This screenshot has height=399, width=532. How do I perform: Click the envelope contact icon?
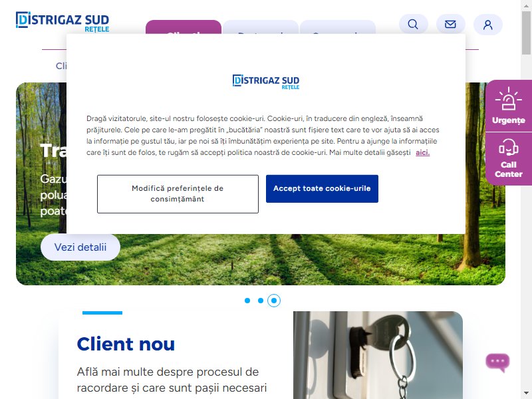(x=450, y=25)
